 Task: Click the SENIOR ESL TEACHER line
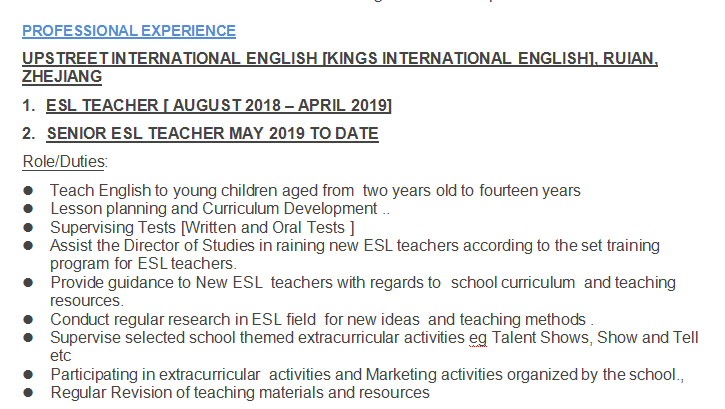[x=212, y=133]
